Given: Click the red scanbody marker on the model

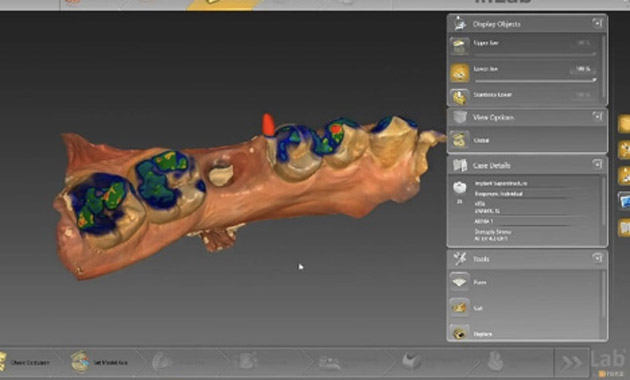Looking at the screenshot, I should click(268, 125).
